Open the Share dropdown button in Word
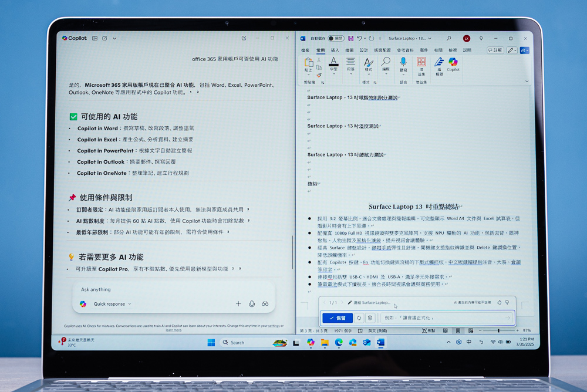 pos(524,50)
